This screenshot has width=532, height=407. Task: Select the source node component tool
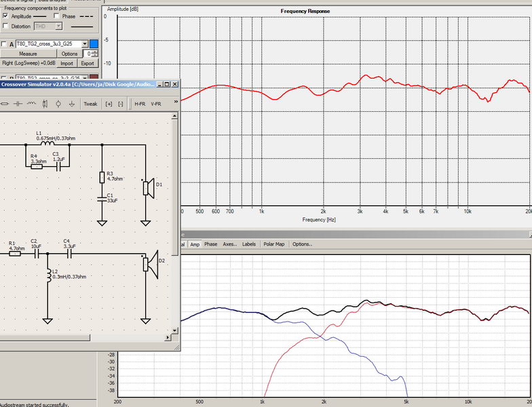click(58, 104)
